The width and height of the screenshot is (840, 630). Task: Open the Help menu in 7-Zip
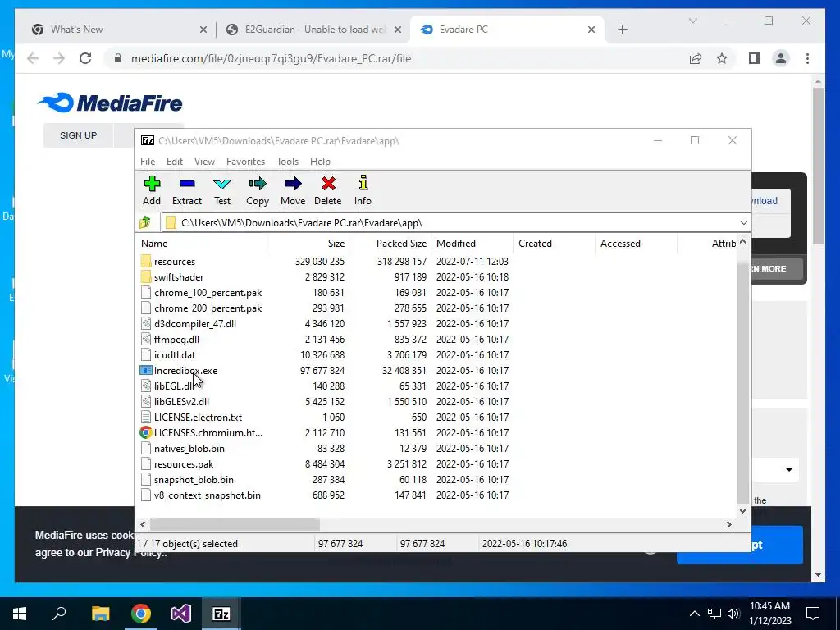tap(321, 162)
